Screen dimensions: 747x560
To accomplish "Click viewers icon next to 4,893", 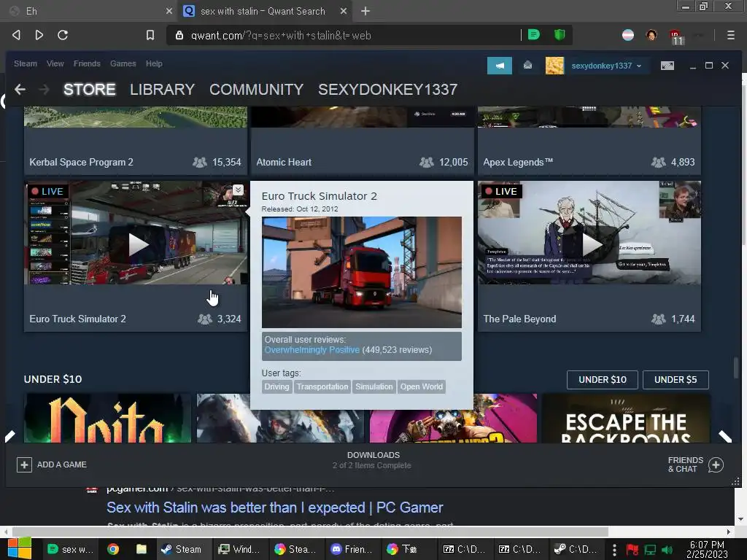I will (x=659, y=163).
